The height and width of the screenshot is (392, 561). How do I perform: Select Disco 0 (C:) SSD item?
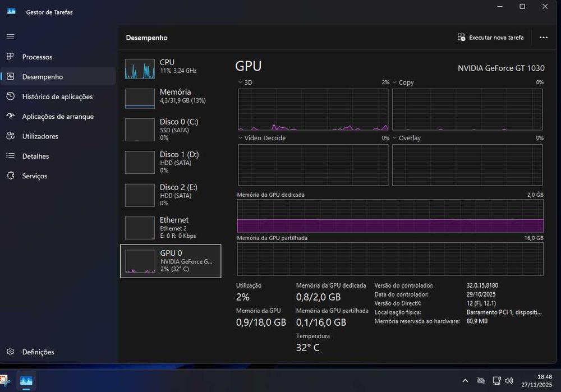tap(171, 129)
